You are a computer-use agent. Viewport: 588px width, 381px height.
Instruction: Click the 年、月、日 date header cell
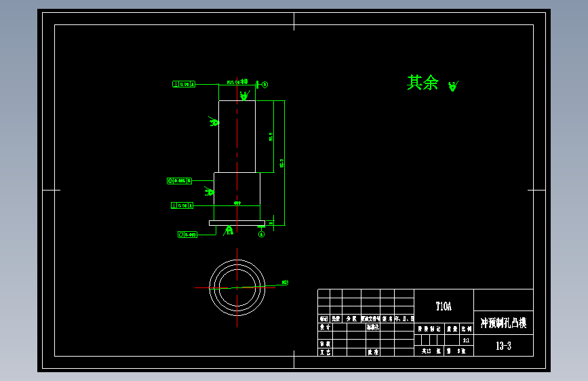[404, 319]
